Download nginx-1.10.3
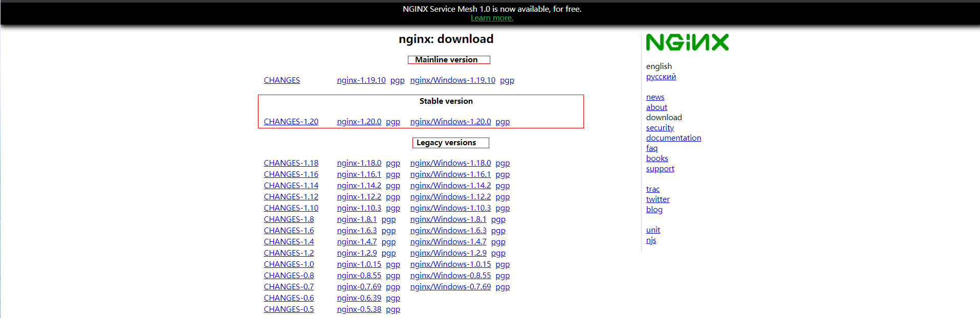The width and height of the screenshot is (980, 318). [359, 208]
